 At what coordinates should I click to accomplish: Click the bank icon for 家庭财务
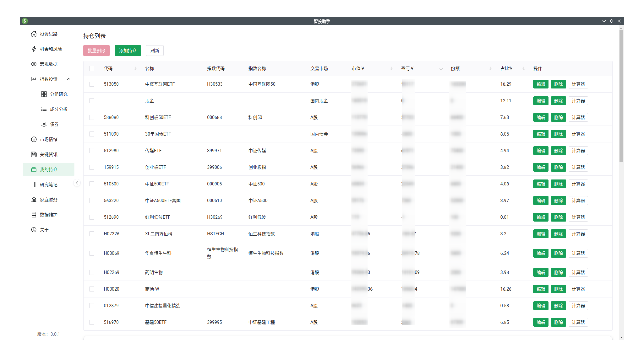pyautogui.click(x=34, y=200)
